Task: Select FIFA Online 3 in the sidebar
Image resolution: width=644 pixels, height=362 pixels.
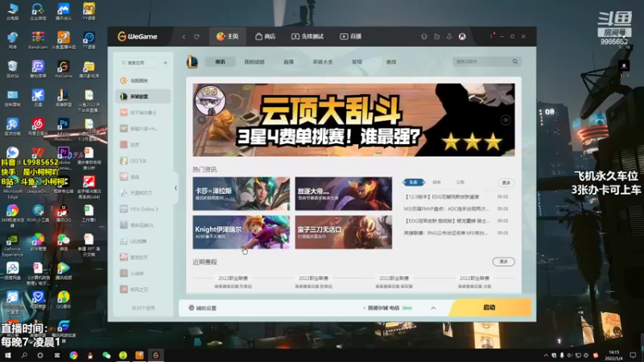Action: click(x=143, y=209)
